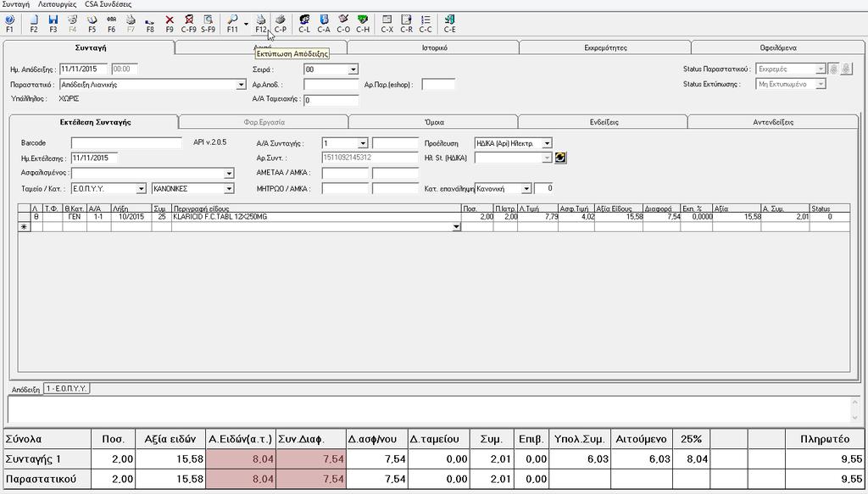This screenshot has width=868, height=494.
Task: Select the 1 - Ε.Ο.Π.Υ.Υ. bottom tab
Action: click(66, 389)
